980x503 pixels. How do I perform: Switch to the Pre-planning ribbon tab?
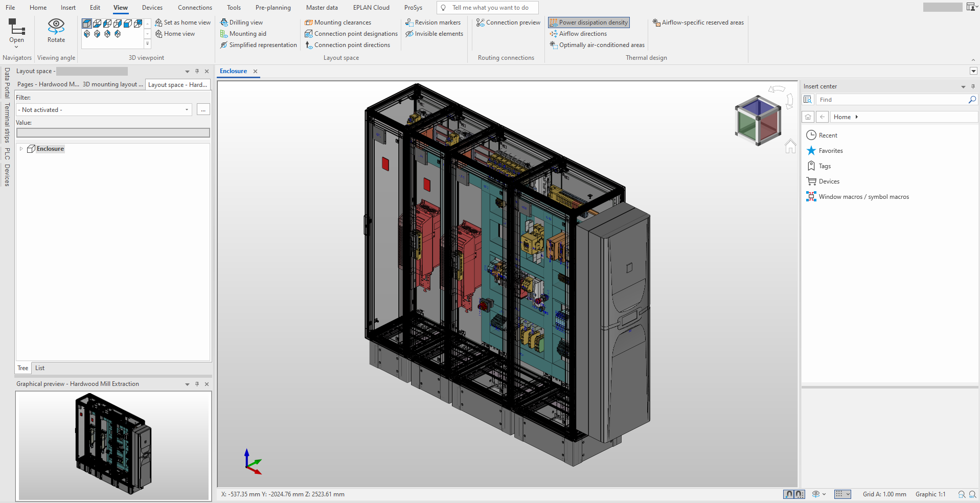273,7
